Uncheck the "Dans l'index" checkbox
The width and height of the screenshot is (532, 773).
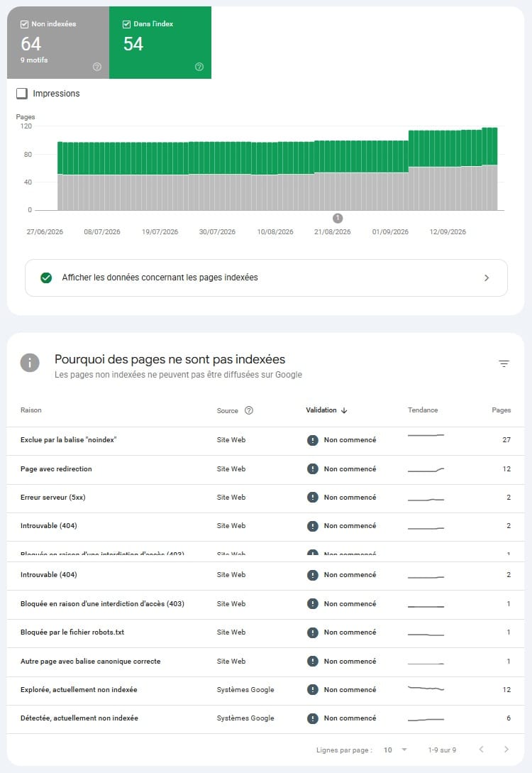[x=126, y=24]
